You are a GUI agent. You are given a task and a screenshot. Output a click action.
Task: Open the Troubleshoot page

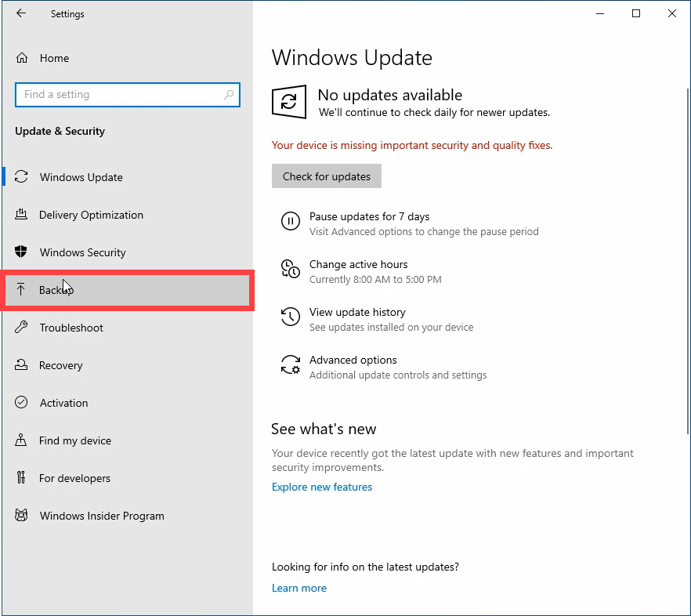(x=128, y=328)
